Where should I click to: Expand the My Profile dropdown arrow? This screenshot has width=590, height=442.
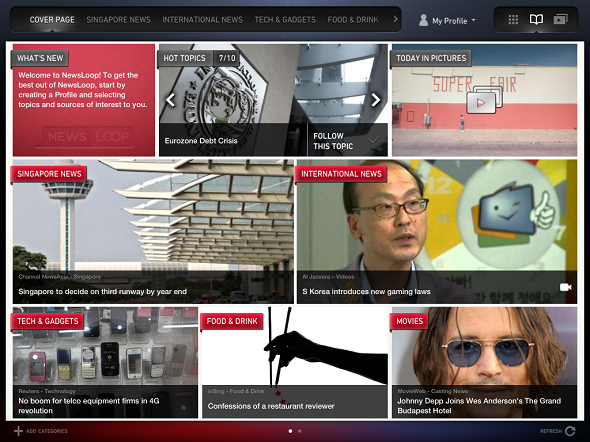pos(473,20)
